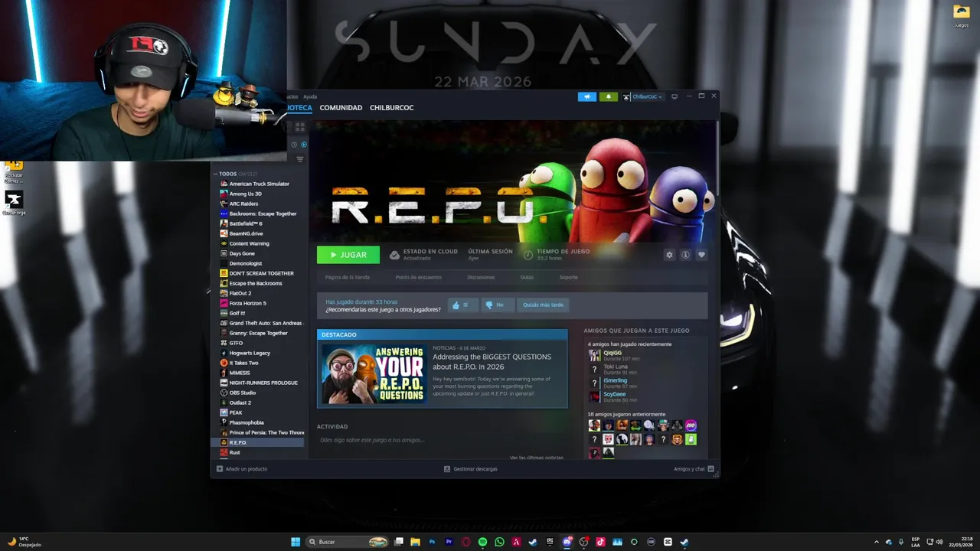Open the Discusiones tab
The height and width of the screenshot is (551, 980).
tap(481, 277)
